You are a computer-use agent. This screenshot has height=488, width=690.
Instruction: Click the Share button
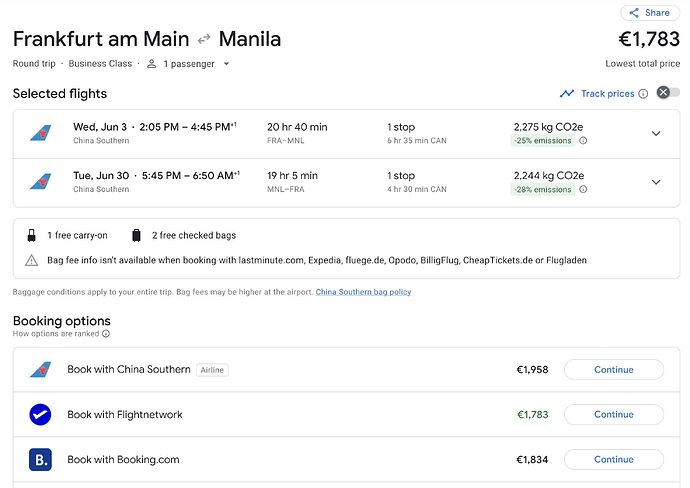650,13
